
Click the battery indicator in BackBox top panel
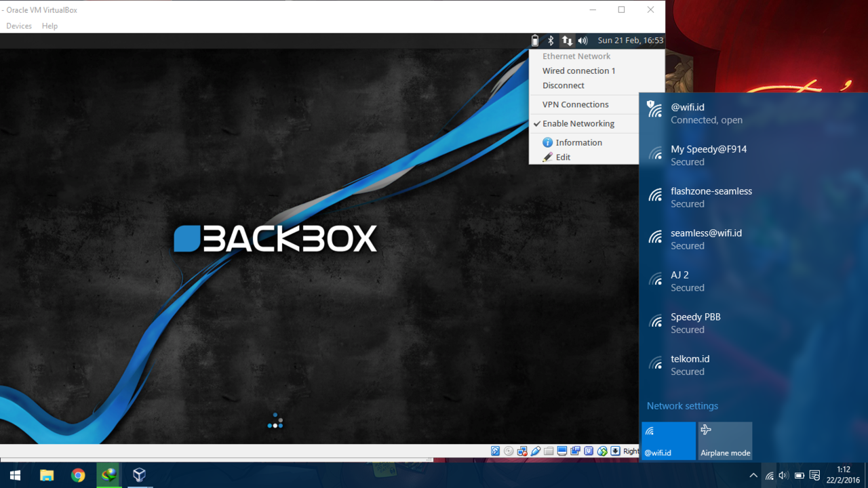click(535, 41)
